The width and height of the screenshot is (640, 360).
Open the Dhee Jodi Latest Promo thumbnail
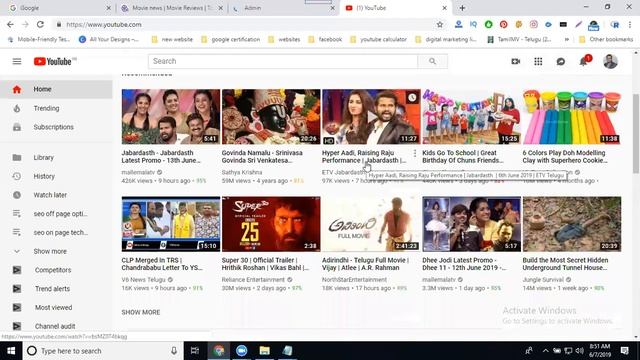pos(471,224)
